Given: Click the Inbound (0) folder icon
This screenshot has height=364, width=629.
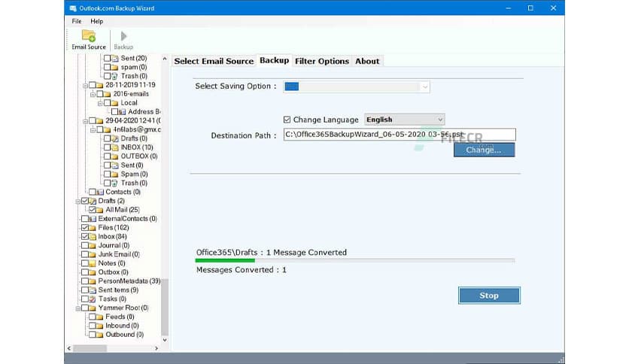Looking at the screenshot, I should 99,326.
